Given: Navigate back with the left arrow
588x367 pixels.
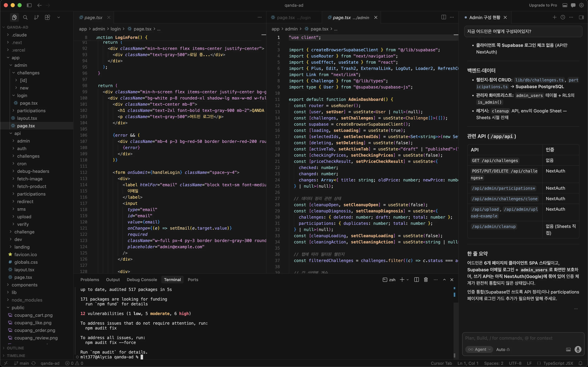Looking at the screenshot, I should click(40, 5).
